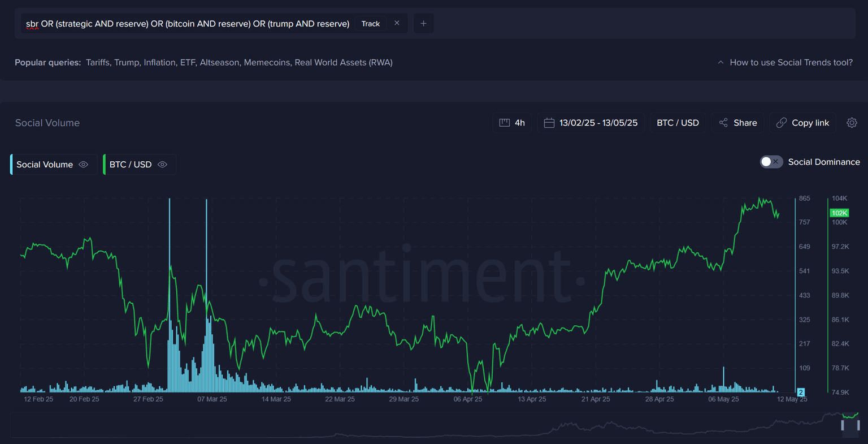Open chart settings gear icon
868x444 pixels.
852,123
